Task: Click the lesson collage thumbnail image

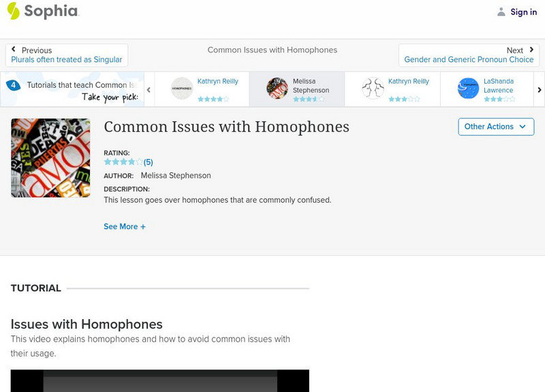Action: click(50, 158)
